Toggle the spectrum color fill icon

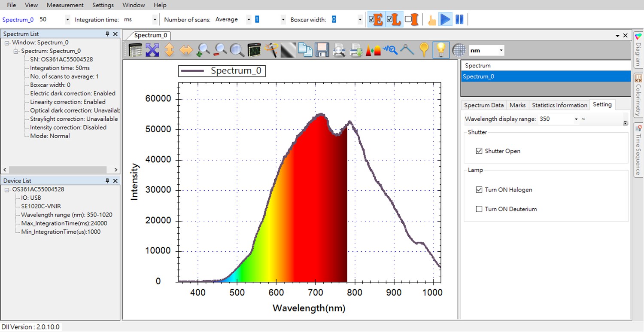tap(373, 50)
